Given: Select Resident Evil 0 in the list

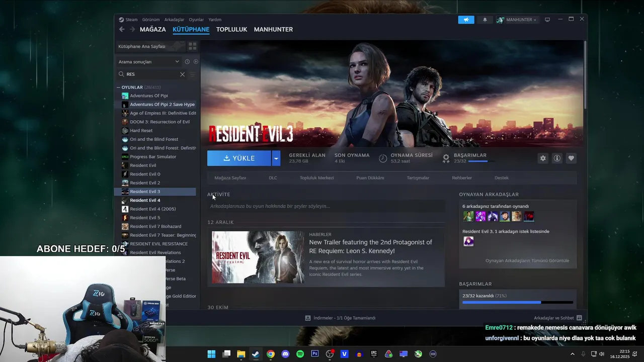Looking at the screenshot, I should [155, 174].
